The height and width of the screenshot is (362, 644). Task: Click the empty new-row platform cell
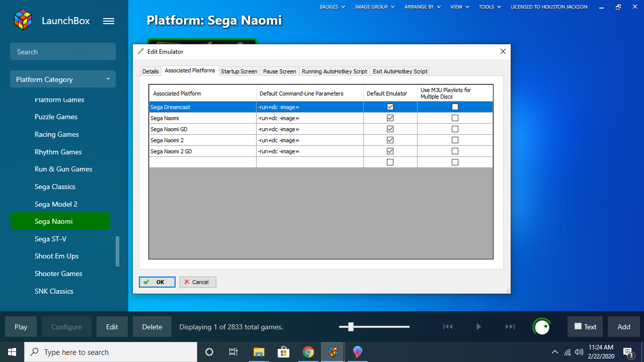tap(203, 162)
